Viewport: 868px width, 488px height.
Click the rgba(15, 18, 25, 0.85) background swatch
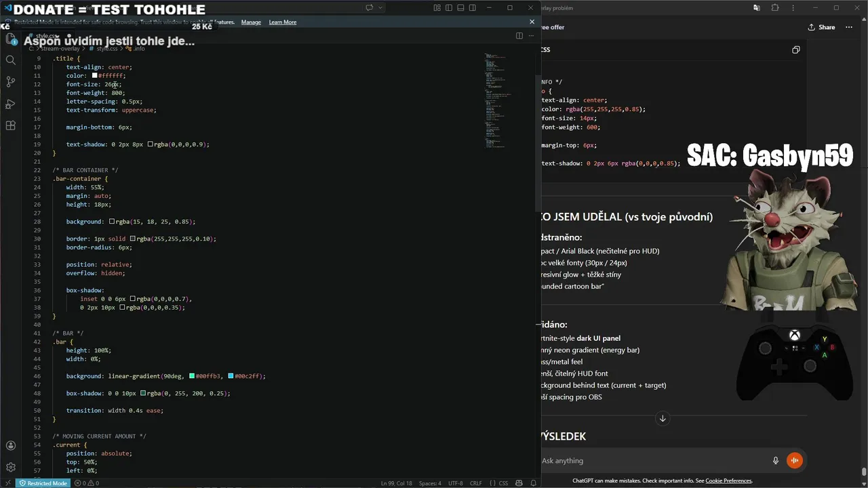coord(112,222)
